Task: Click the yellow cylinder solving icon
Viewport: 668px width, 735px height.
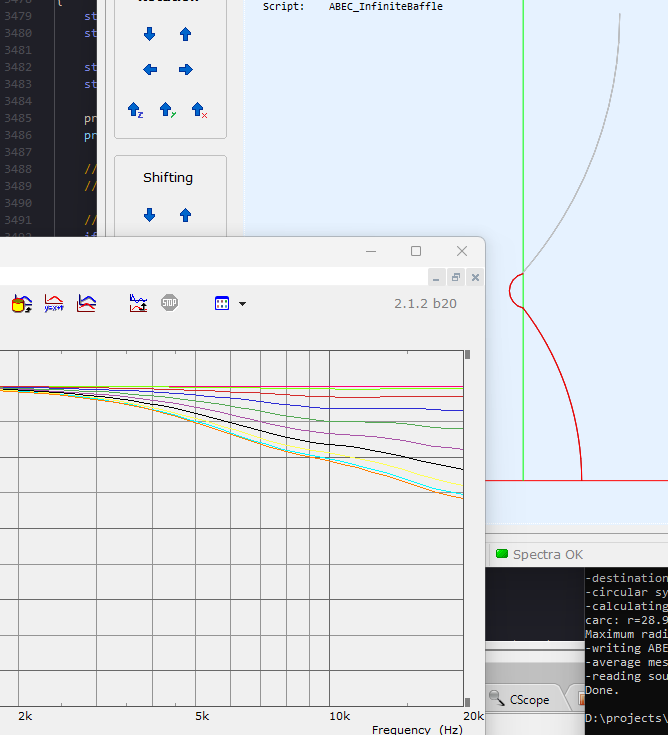Action: 22,304
